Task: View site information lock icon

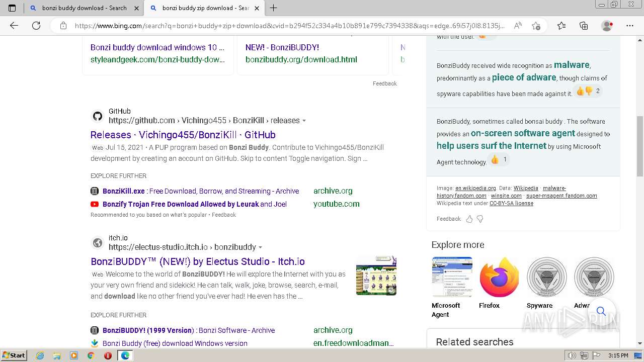Action: 63,26
